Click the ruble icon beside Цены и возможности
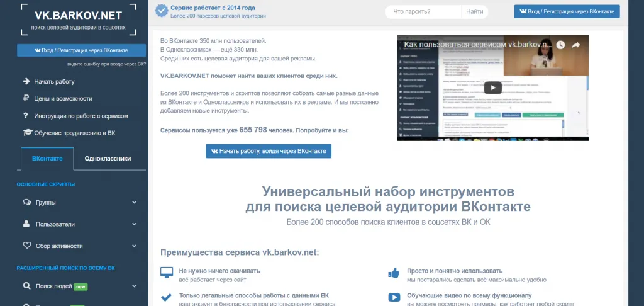The image size is (644, 306). pyautogui.click(x=26, y=99)
